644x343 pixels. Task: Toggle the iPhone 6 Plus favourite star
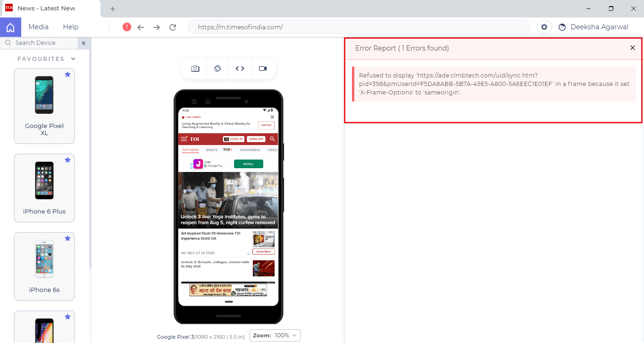67,160
